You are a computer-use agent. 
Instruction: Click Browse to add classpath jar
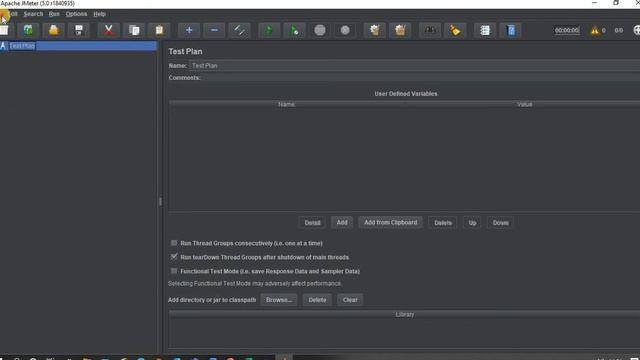pos(279,300)
